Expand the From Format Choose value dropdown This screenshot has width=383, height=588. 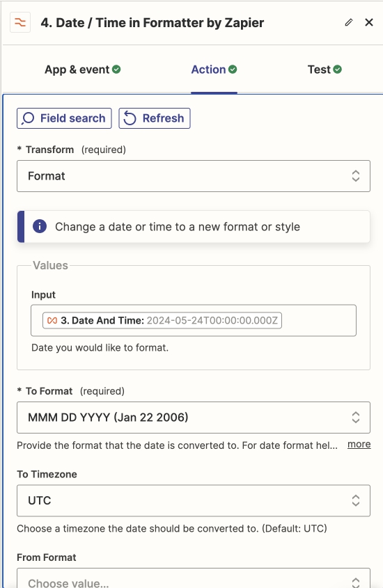click(194, 579)
